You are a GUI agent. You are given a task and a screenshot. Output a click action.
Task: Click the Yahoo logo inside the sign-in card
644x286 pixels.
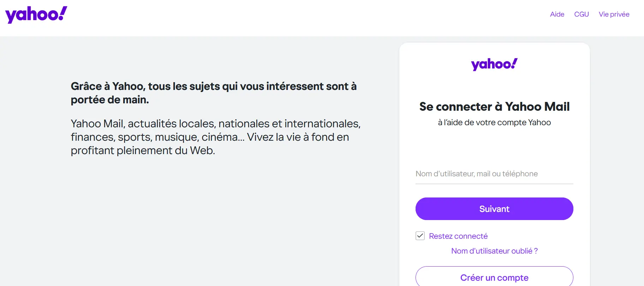click(494, 64)
